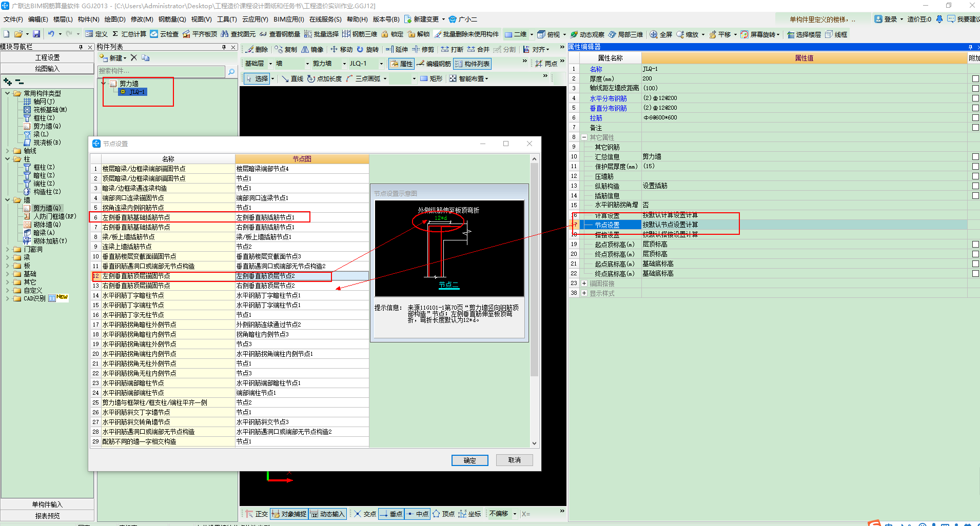Start 动态观察 orbit view
The image size is (980, 526).
[x=587, y=34]
